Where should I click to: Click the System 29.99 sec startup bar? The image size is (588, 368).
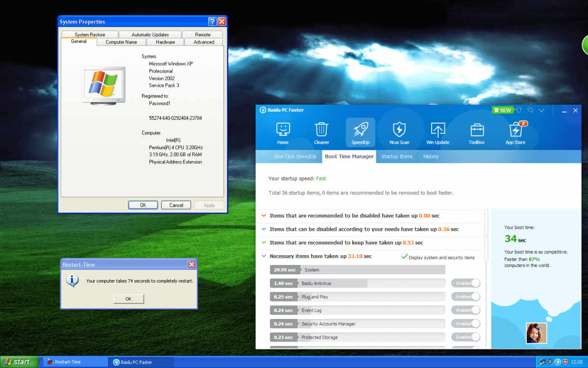tap(357, 270)
